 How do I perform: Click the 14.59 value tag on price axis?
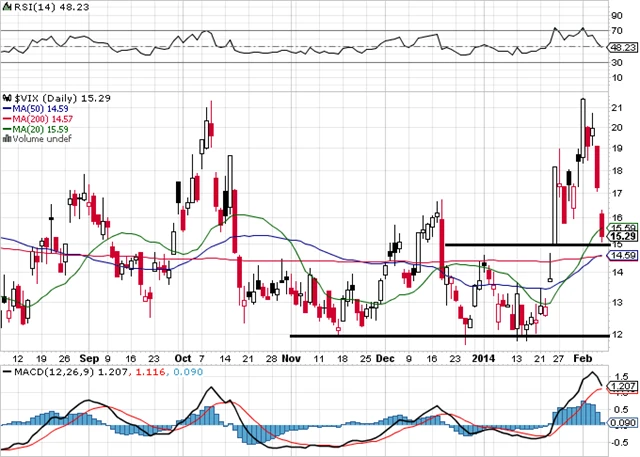(623, 256)
